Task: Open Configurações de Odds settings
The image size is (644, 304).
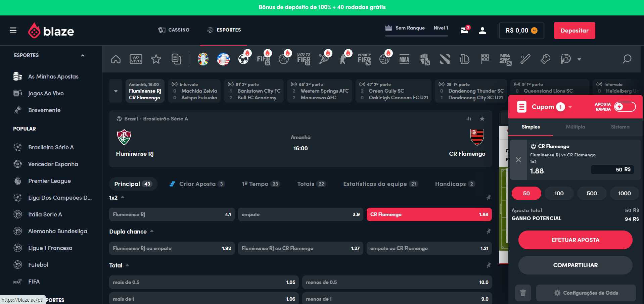Action: (586, 293)
